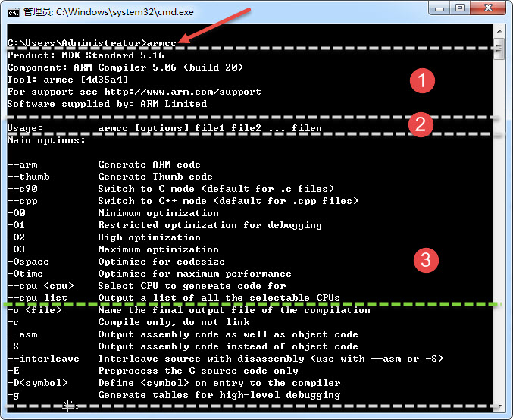Viewport: 513px width, 420px height.
Task: Click the typed command armcc at prompt
Action: 161,43
